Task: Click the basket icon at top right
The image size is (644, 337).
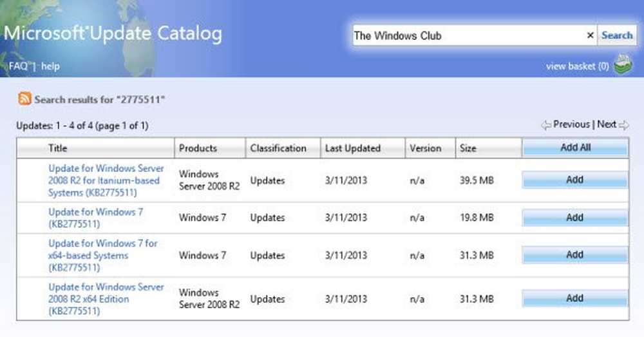Action: click(622, 65)
